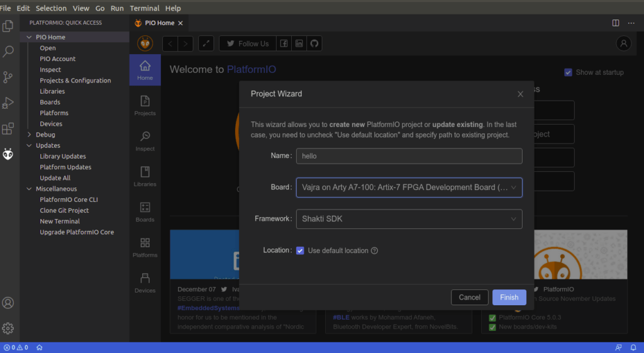Click the Follow Us Twitter button
The width and height of the screenshot is (644, 353).
click(x=248, y=43)
